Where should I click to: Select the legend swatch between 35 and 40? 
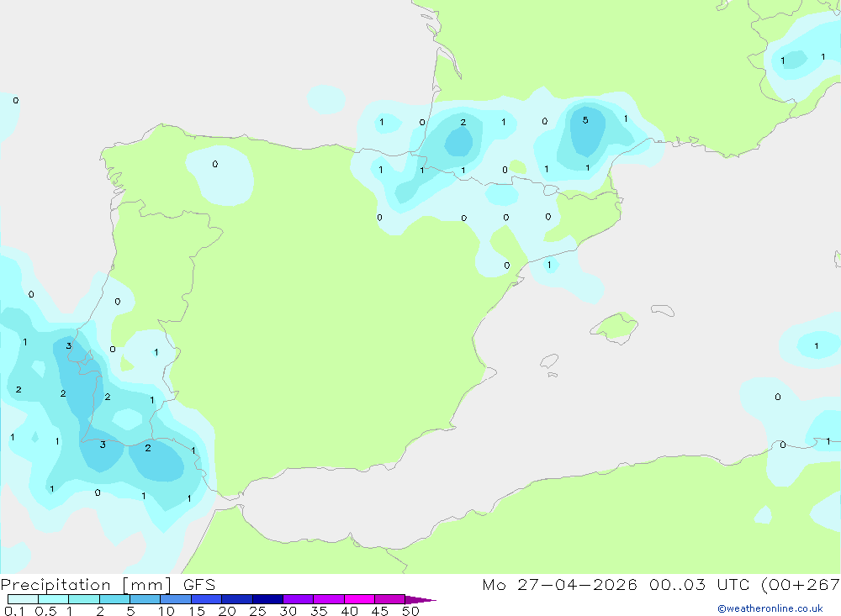pos(328,599)
